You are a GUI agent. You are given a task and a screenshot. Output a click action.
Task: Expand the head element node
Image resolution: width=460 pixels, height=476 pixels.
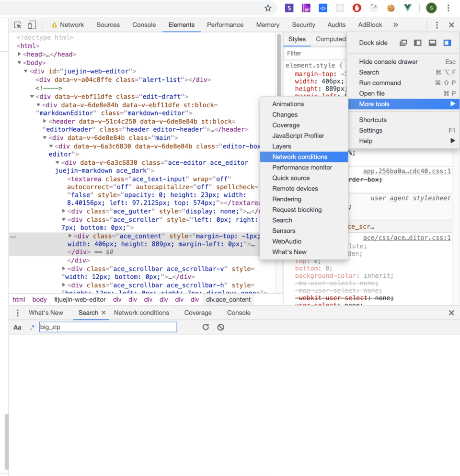(20, 55)
